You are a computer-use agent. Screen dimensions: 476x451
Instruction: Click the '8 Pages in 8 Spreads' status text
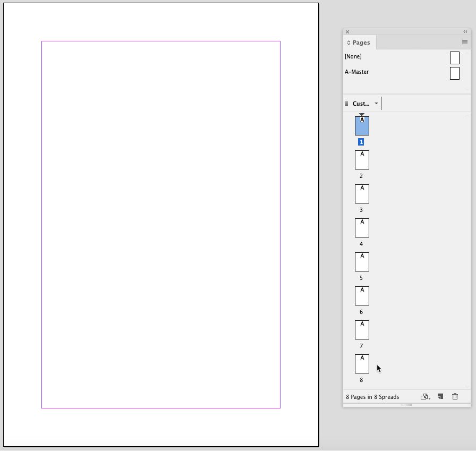pyautogui.click(x=372, y=397)
